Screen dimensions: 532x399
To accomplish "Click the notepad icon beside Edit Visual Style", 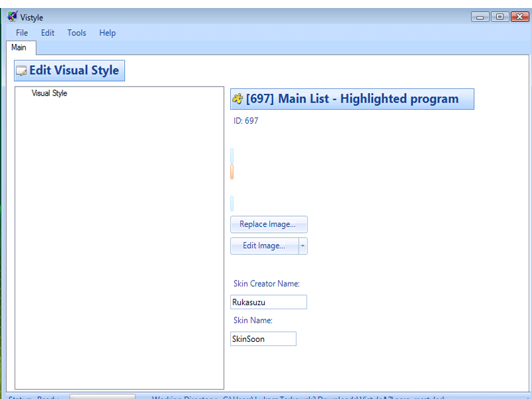I will point(21,70).
